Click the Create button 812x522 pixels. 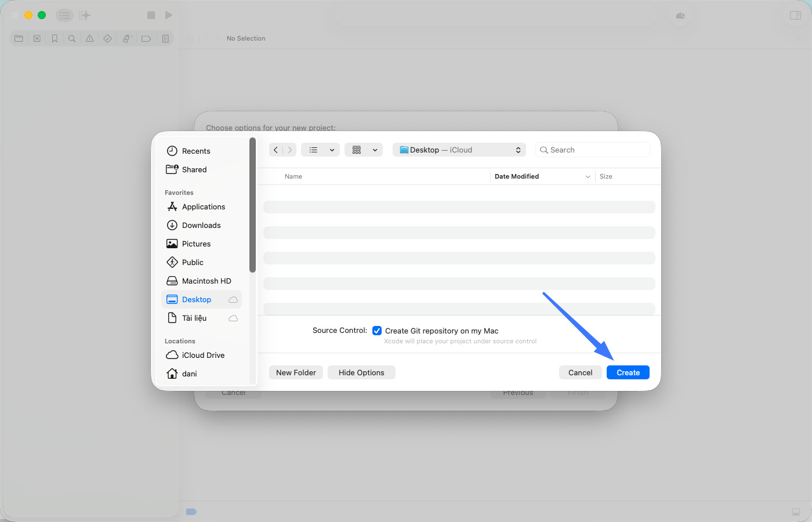tap(628, 372)
